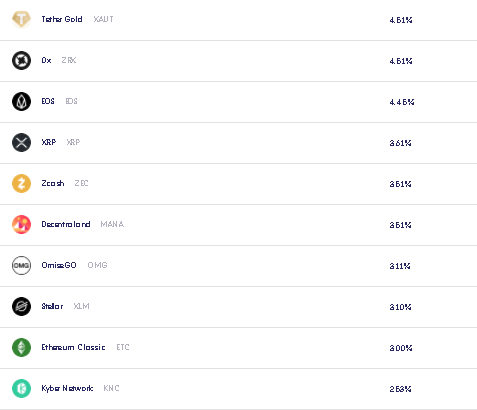Screen dimensions: 477x410
Task: Select the Kyber Network name text
Action: (67, 388)
